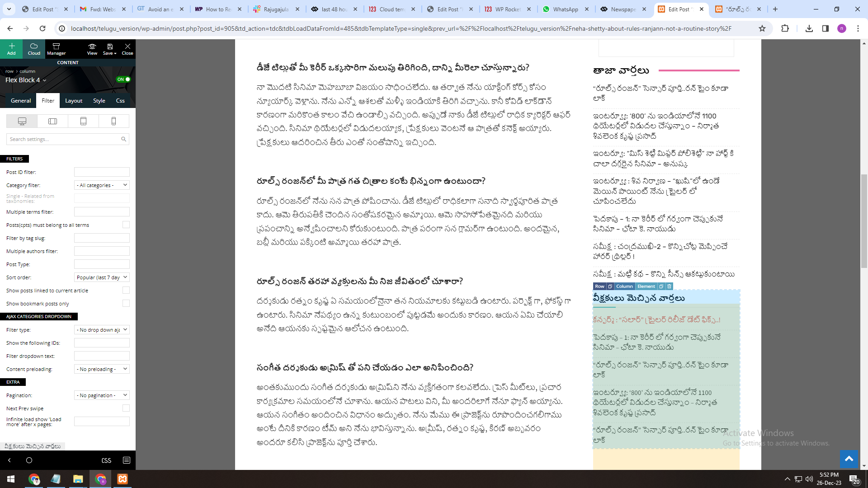Close the composer with the Close icon
The width and height of the screenshot is (868, 488).
[x=127, y=49]
